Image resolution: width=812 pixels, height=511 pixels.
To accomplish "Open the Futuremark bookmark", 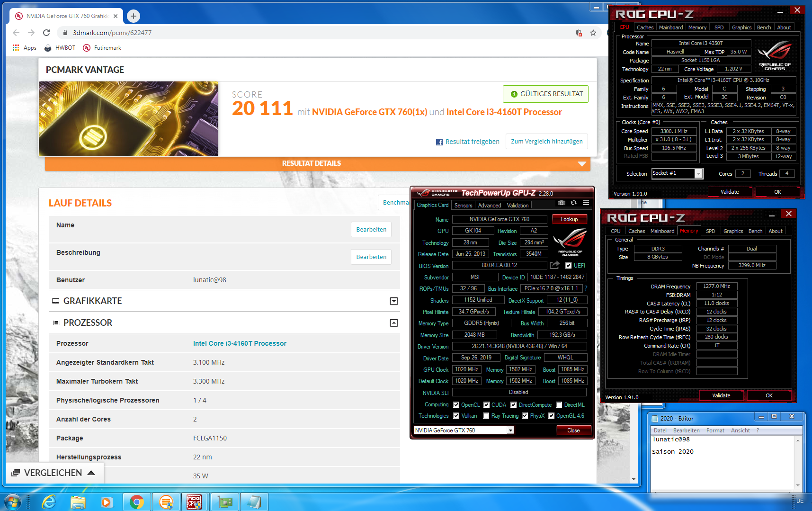I will [102, 48].
